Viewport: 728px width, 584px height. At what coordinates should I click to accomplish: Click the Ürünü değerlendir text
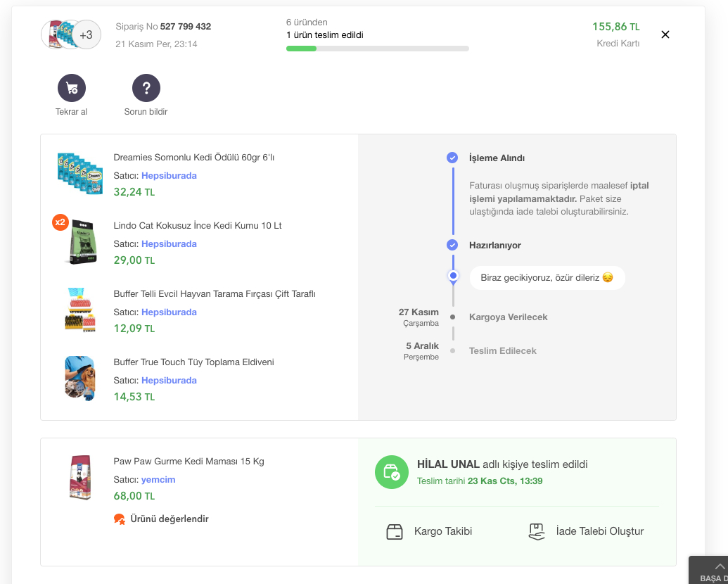click(170, 519)
